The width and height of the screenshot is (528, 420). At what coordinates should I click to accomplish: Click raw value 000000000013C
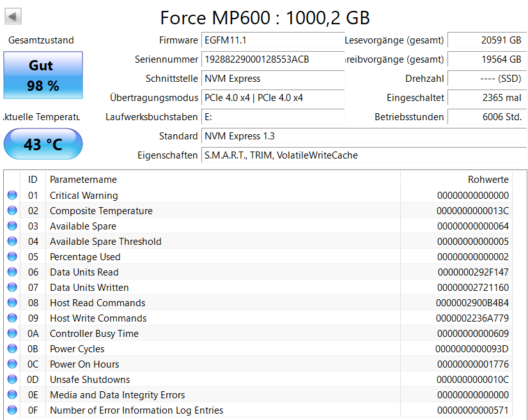(x=473, y=211)
